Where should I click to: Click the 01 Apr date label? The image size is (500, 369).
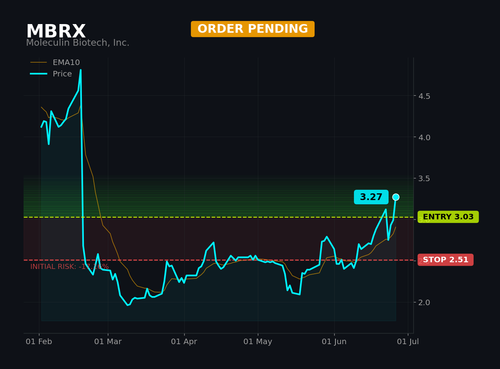click(184, 341)
